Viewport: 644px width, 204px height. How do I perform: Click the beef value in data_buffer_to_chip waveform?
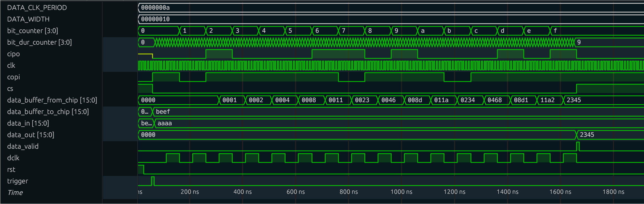click(163, 112)
